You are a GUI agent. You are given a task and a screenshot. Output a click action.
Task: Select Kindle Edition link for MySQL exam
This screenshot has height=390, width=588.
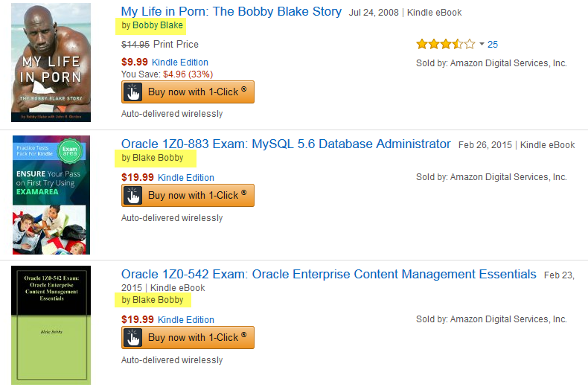point(186,177)
